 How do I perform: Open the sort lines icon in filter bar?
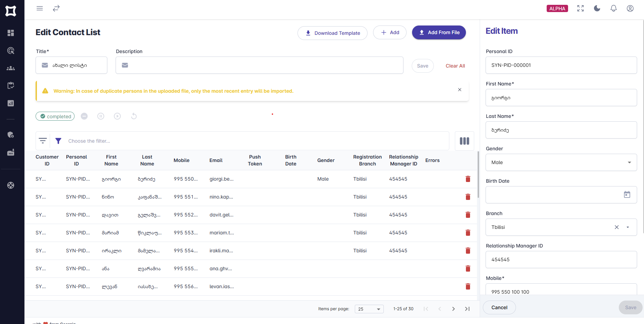tap(43, 141)
